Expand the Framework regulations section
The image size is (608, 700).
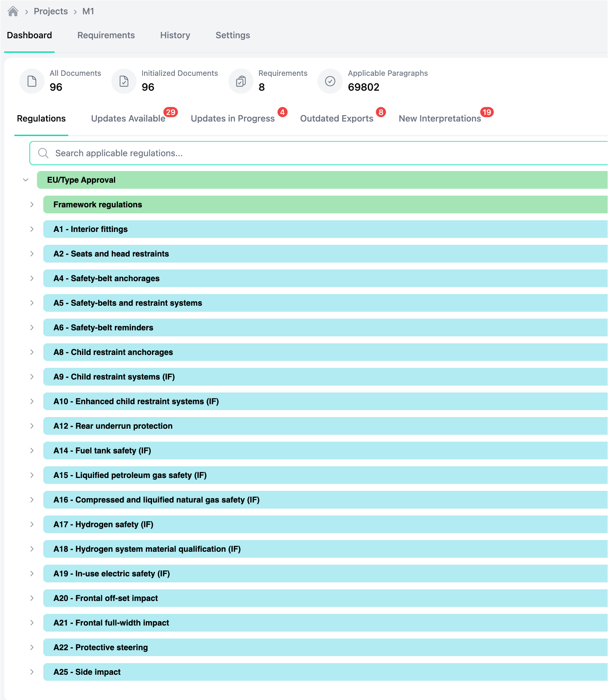[32, 205]
